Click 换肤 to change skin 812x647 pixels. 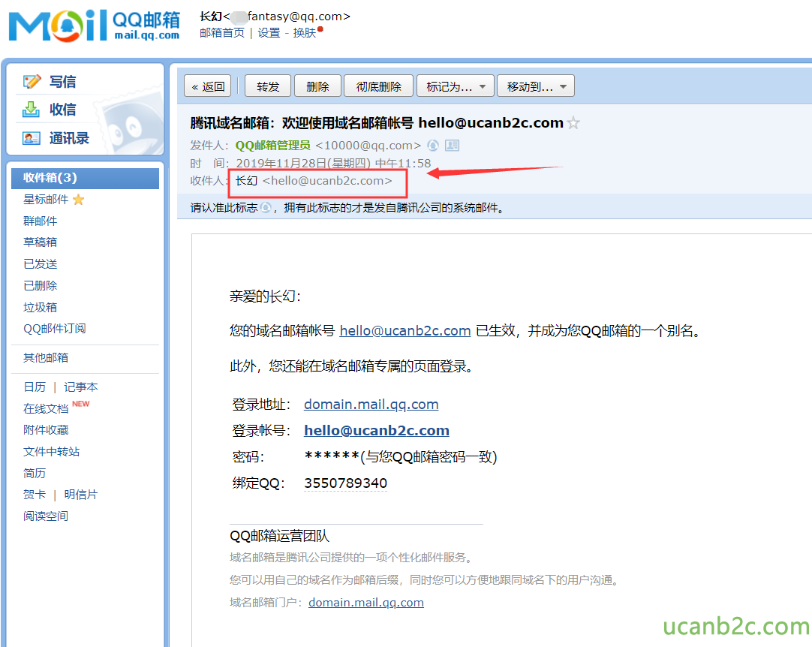pos(305,32)
